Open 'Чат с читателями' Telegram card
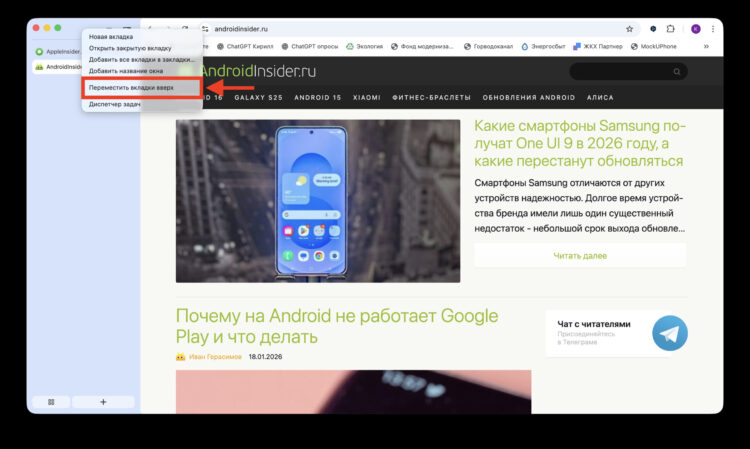The image size is (750, 449). (x=617, y=333)
